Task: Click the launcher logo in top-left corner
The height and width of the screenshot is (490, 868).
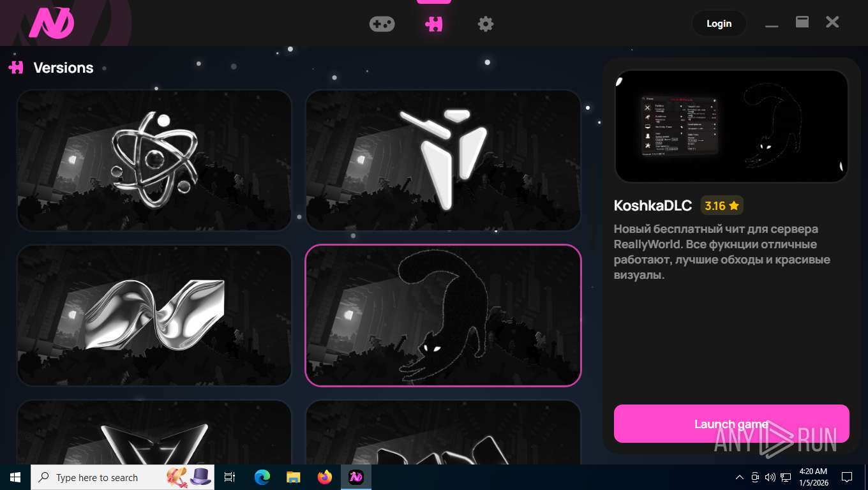Action: 51,24
